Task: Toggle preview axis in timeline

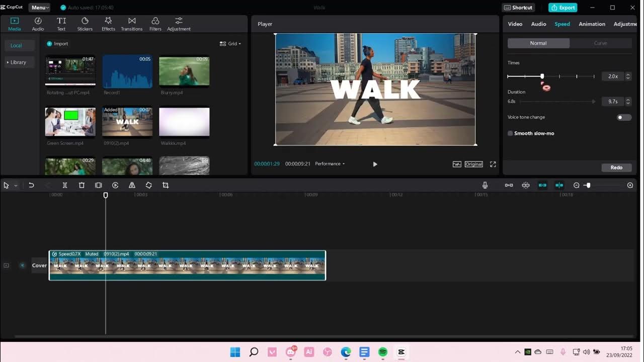Action: [x=559, y=186]
